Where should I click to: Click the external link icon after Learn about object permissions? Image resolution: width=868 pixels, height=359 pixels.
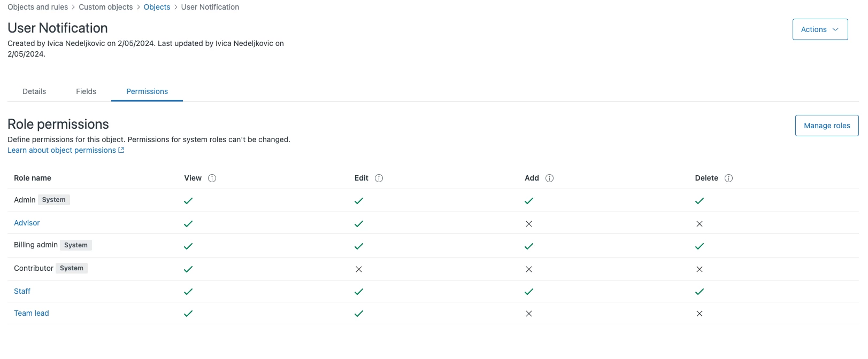coord(121,151)
